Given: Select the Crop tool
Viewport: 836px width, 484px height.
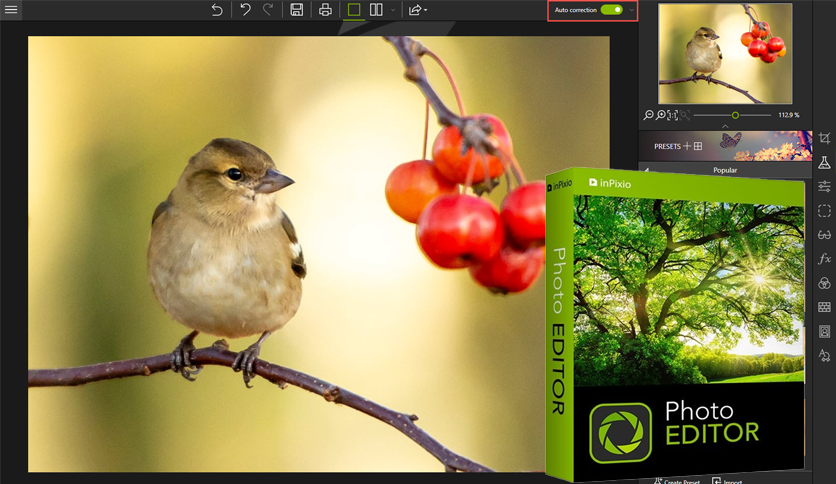Looking at the screenshot, I should click(x=824, y=138).
